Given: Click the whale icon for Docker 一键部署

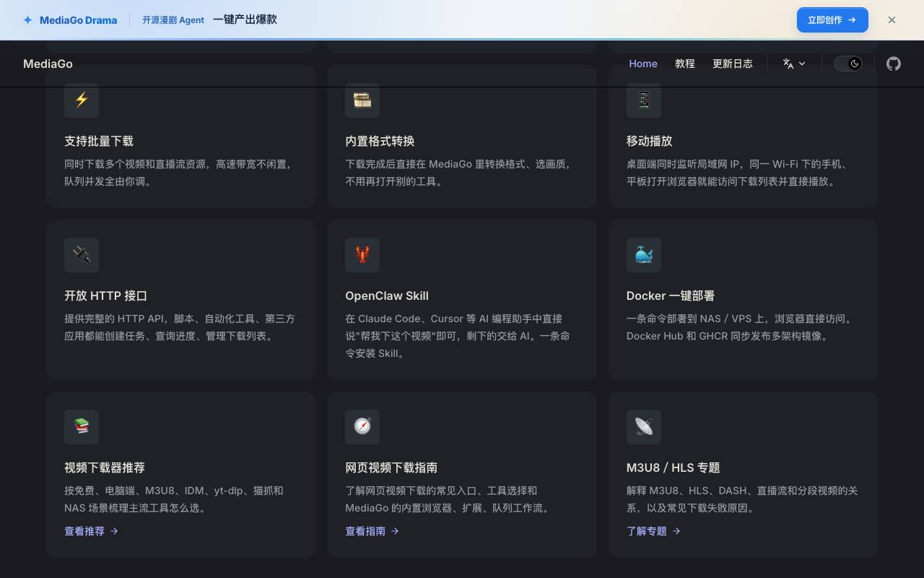Looking at the screenshot, I should click(x=644, y=254).
